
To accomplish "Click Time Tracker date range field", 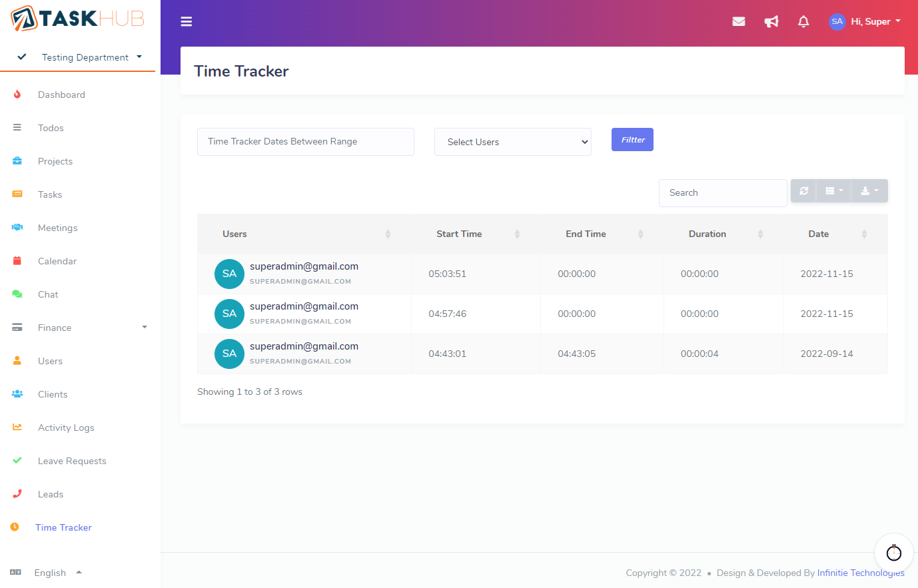I will (x=305, y=142).
